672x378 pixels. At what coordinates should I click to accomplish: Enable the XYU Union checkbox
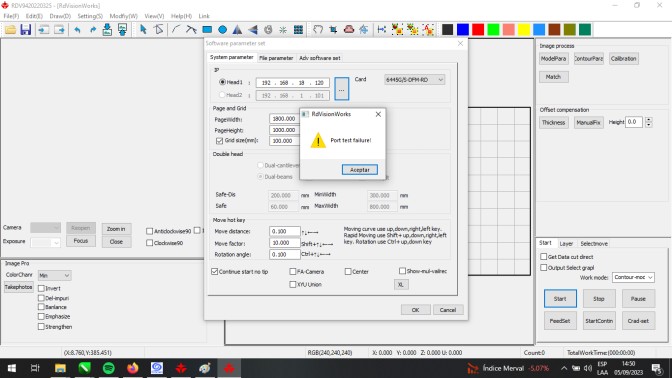coord(293,285)
